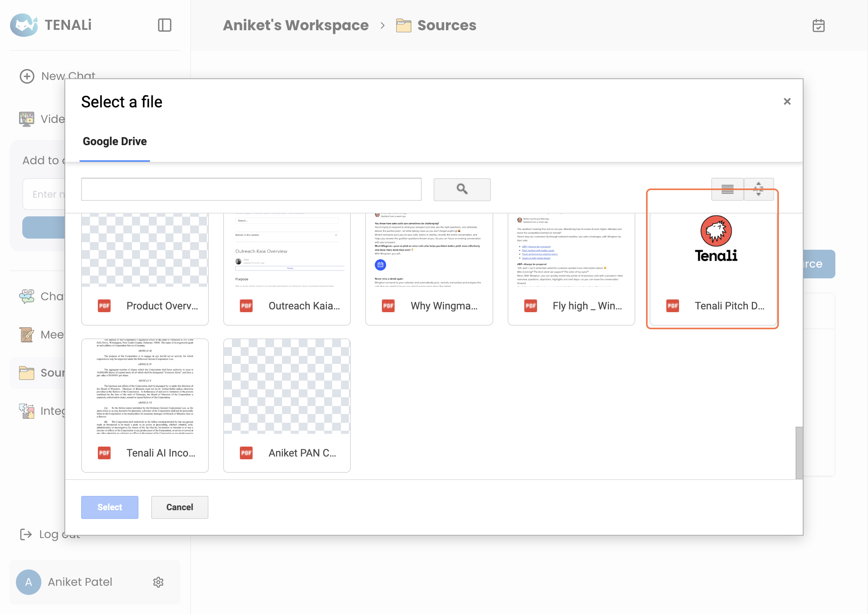Click the file list scrollbar thumb

click(x=799, y=453)
